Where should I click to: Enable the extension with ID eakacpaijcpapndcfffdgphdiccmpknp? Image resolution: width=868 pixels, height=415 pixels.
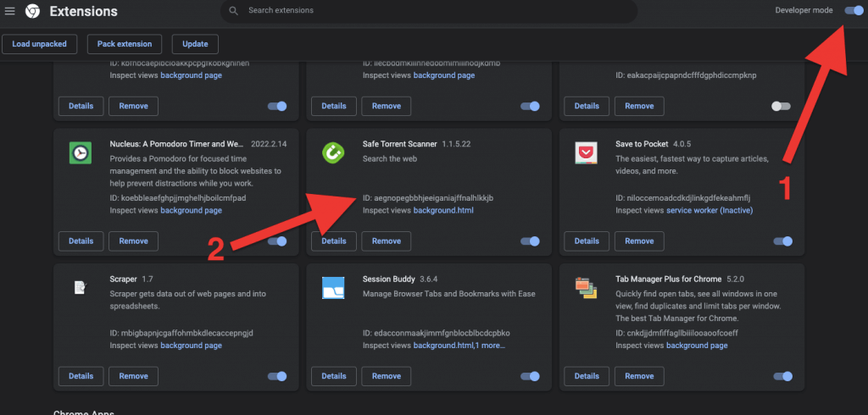click(781, 106)
